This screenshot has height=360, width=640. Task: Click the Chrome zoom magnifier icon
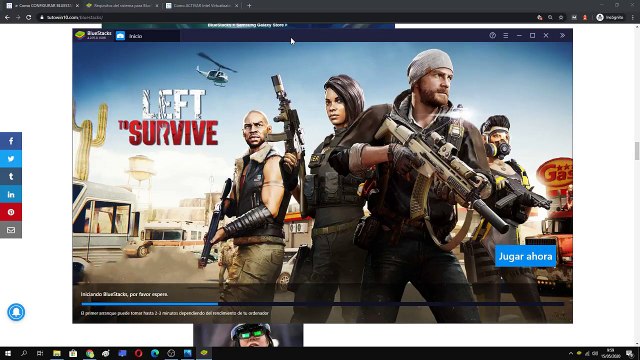coord(550,17)
